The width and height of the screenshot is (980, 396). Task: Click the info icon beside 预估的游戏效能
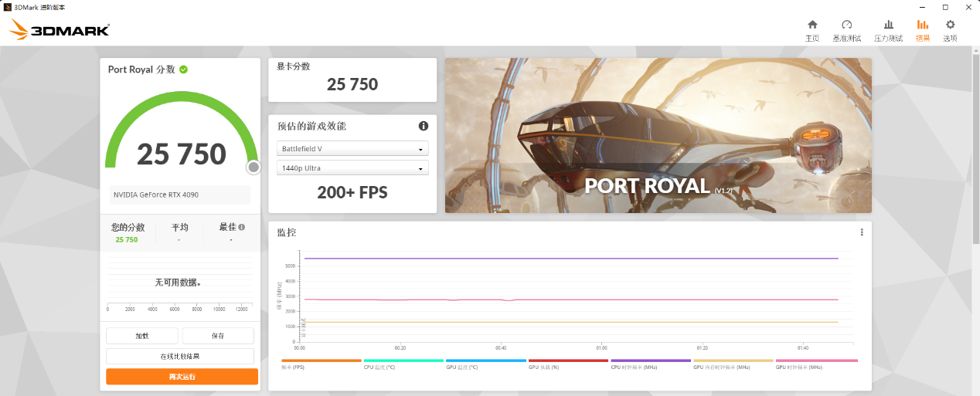[423, 126]
